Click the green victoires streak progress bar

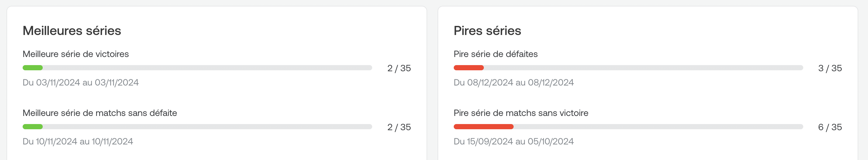[x=33, y=68]
